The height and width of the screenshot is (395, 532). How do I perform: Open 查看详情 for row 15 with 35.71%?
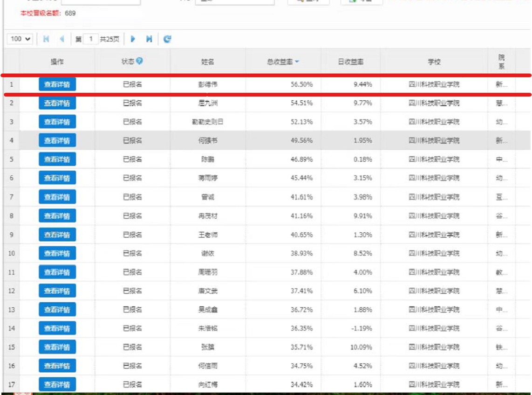pyautogui.click(x=57, y=347)
